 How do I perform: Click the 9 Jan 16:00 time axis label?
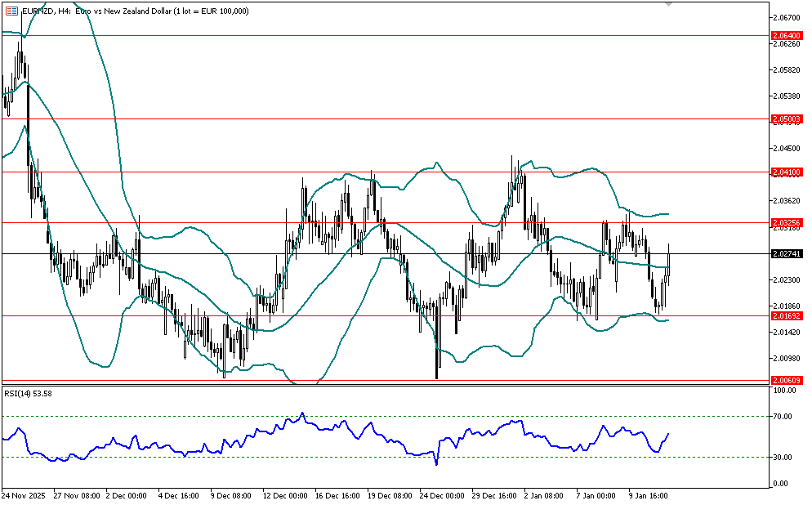649,495
